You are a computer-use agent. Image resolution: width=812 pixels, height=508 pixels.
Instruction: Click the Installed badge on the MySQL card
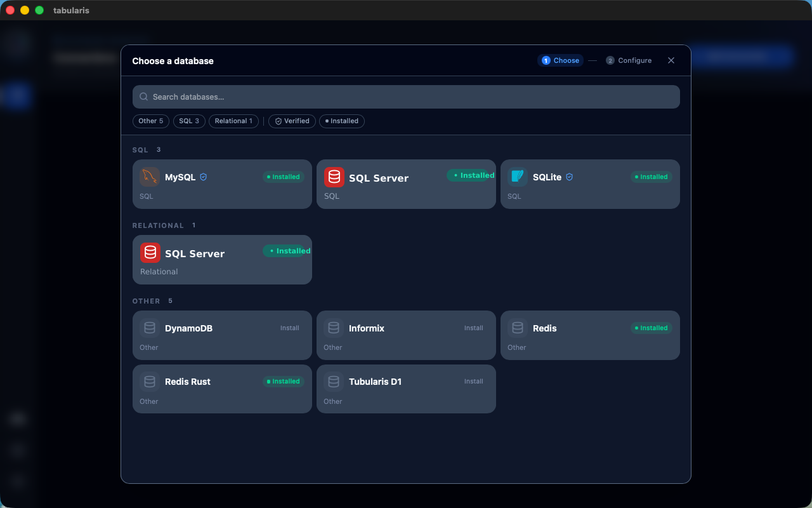[284, 177]
